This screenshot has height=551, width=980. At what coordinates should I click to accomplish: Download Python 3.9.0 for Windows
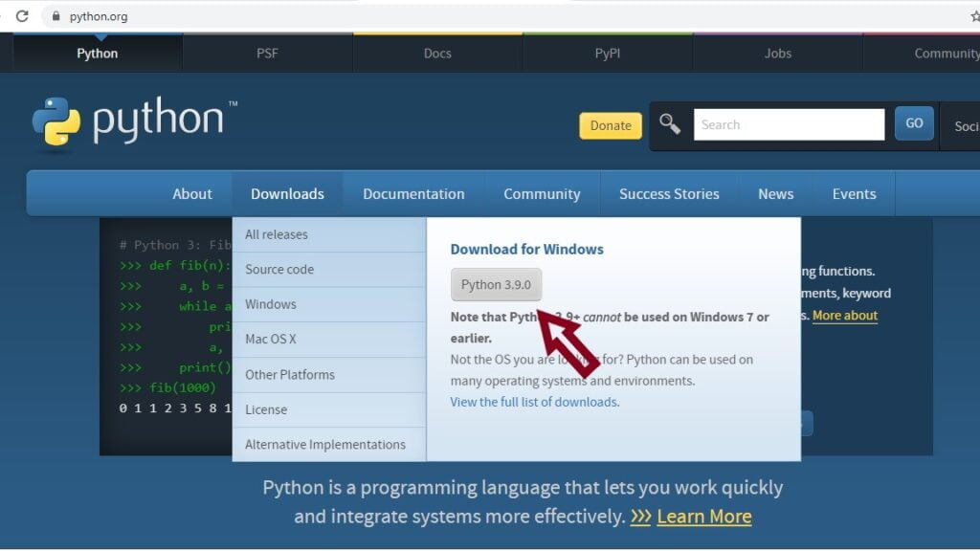(x=496, y=284)
